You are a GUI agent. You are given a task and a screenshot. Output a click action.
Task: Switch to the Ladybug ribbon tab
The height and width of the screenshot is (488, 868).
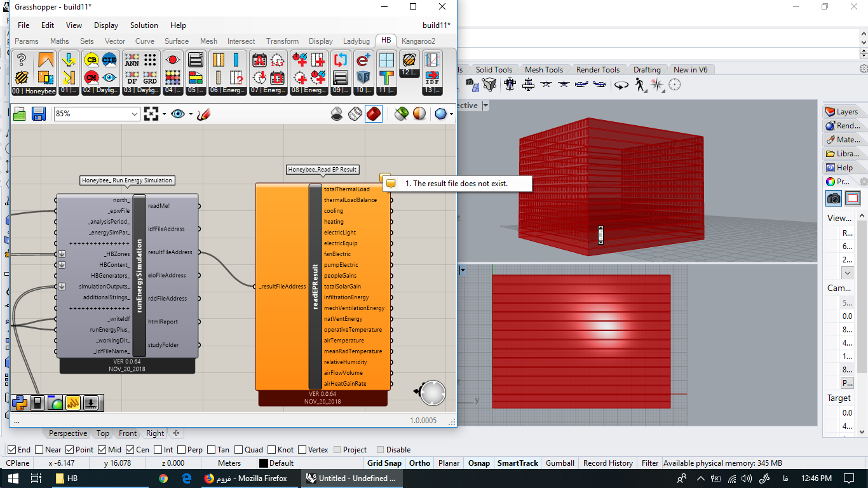tap(356, 41)
